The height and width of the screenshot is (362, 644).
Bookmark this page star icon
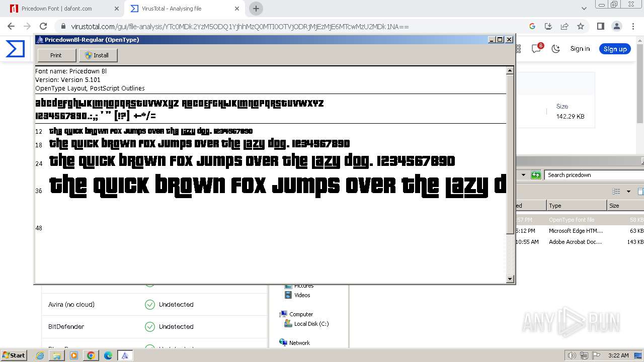[581, 27]
